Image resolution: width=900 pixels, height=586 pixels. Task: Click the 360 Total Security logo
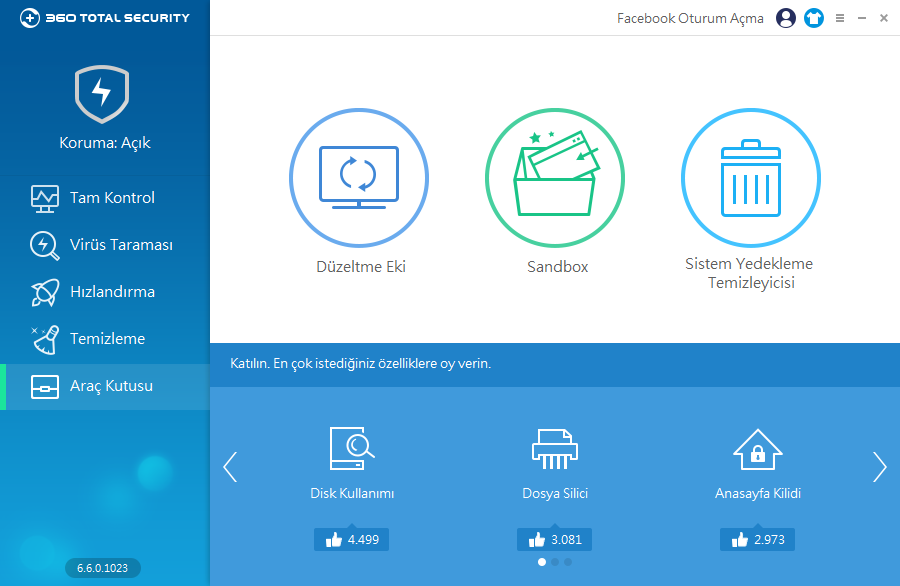click(x=104, y=18)
